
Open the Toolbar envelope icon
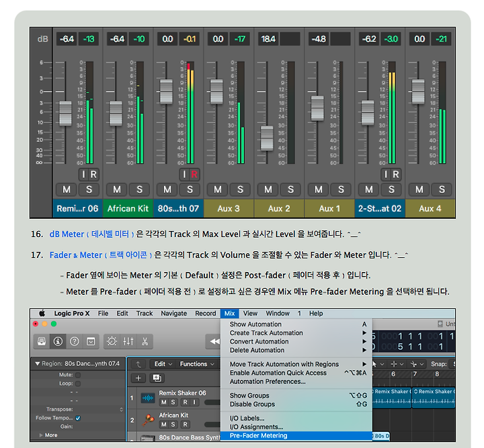click(x=91, y=341)
